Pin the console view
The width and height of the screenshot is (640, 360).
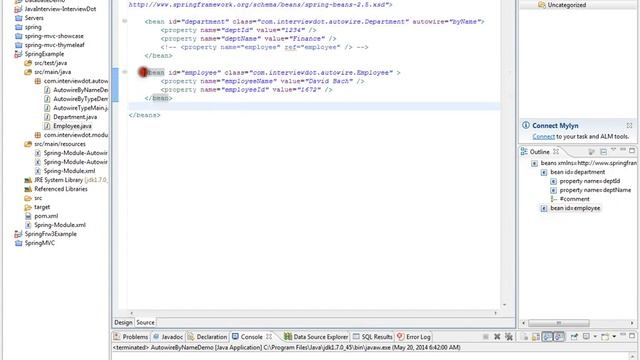point(574,337)
